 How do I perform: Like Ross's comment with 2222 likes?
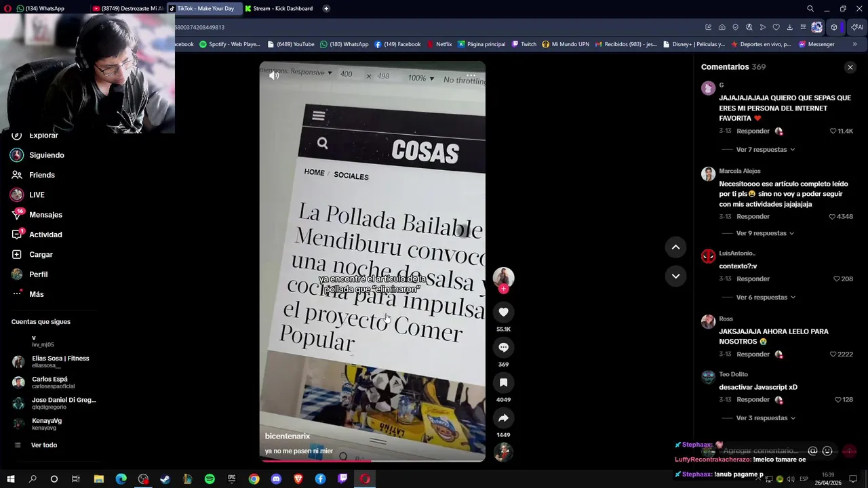coord(833,354)
